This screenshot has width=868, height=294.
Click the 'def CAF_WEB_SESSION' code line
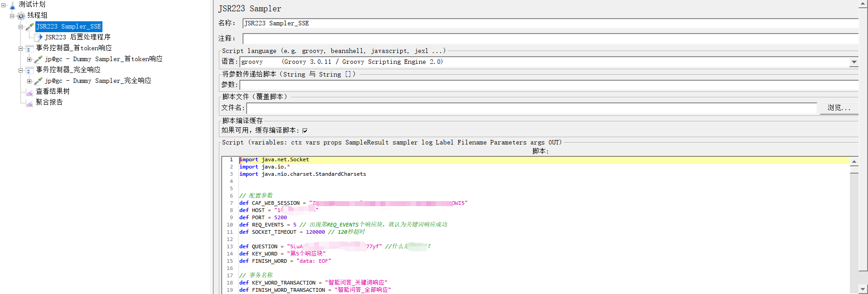tap(353, 203)
